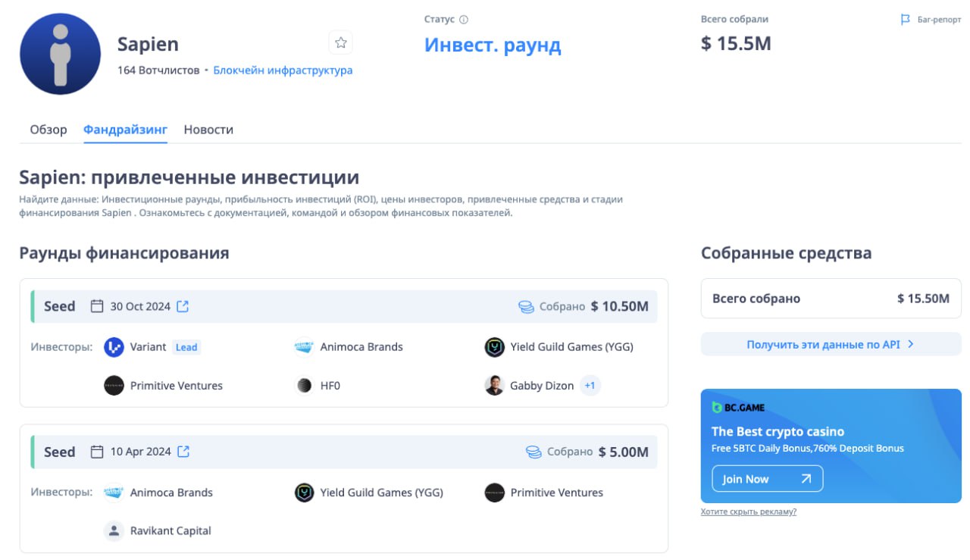The height and width of the screenshot is (560, 970).
Task: Open the status info tooltip icon
Action: [x=464, y=20]
